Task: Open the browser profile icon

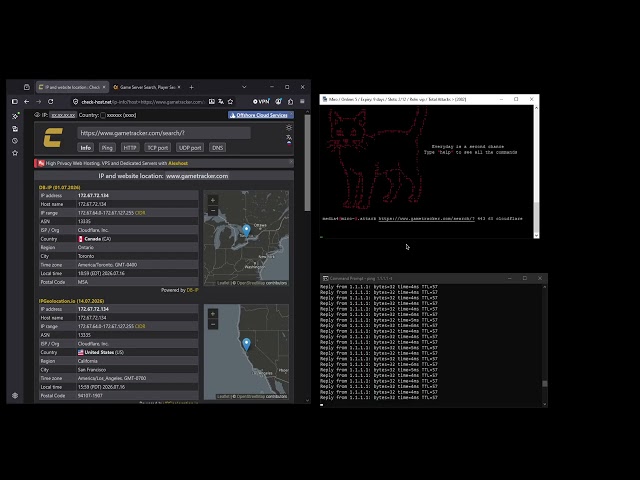Action: [278, 102]
